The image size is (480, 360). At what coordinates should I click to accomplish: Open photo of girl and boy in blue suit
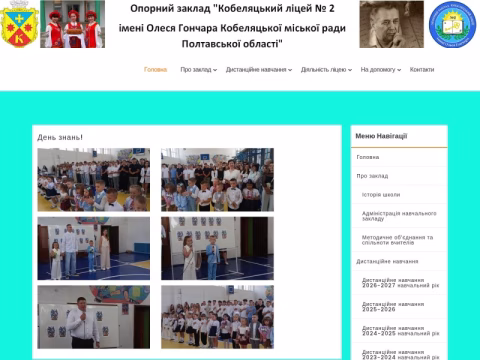(217, 248)
